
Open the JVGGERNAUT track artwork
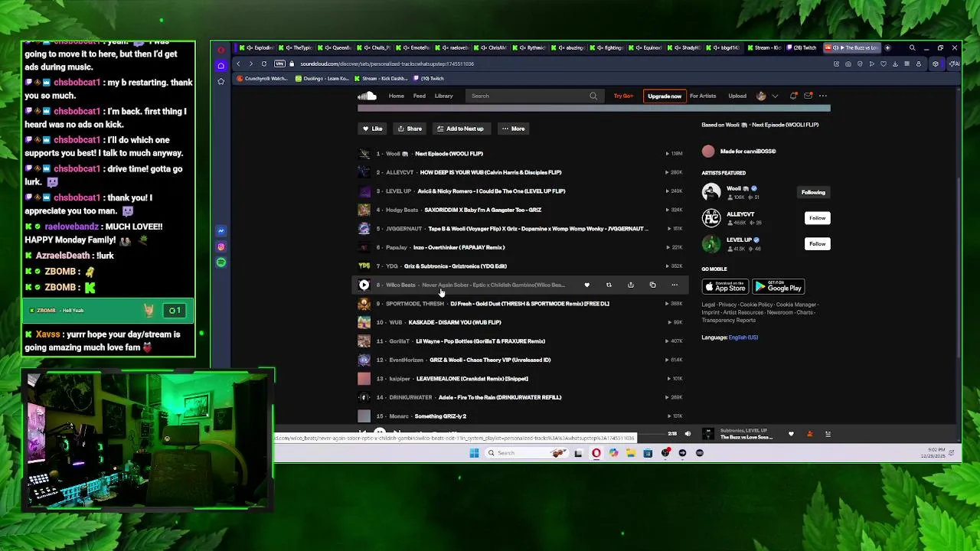(364, 229)
